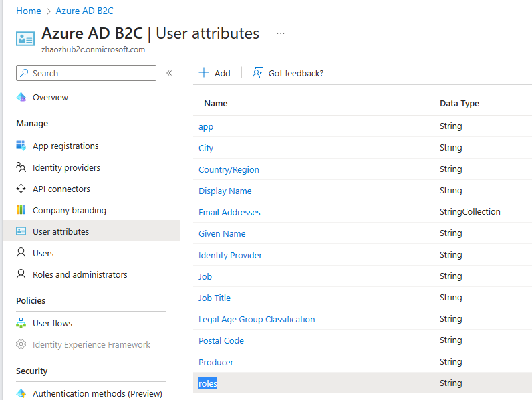Click the Identity providers people icon
This screenshot has width=532, height=400.
pyautogui.click(x=21, y=167)
